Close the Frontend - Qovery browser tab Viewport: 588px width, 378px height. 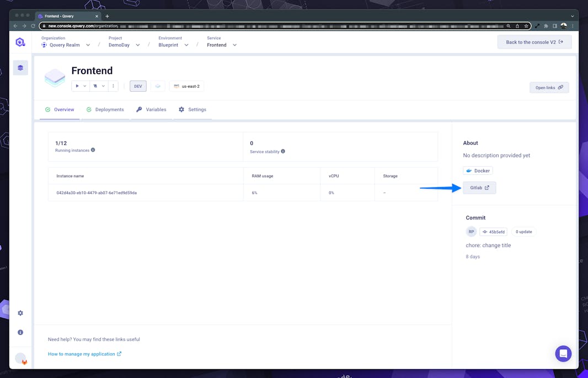coord(97,16)
